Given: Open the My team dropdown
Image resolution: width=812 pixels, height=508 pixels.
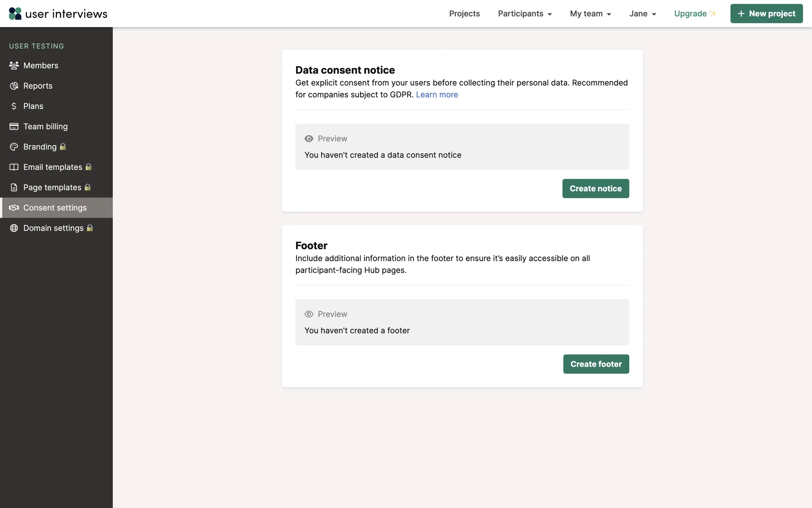Looking at the screenshot, I should coord(590,14).
